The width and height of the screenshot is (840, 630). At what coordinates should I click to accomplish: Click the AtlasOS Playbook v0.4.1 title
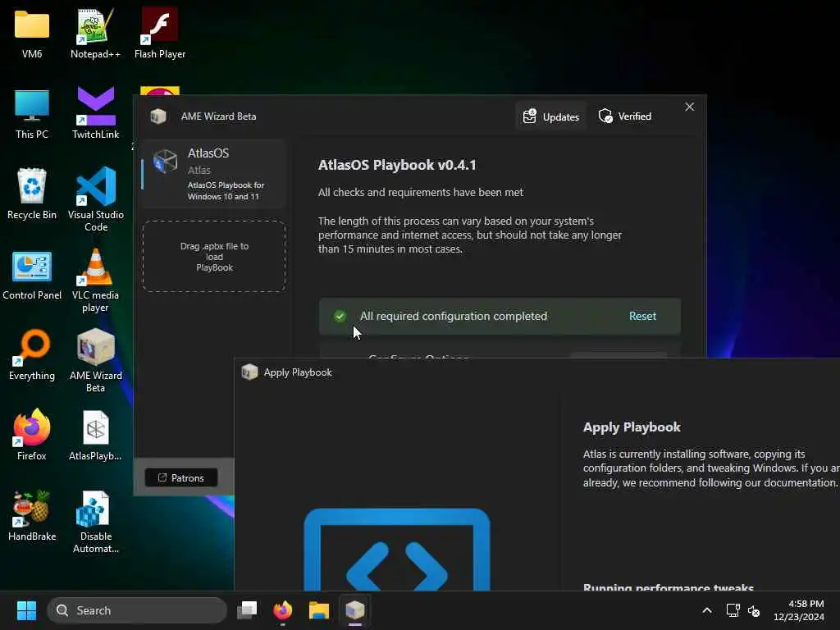tap(397, 165)
